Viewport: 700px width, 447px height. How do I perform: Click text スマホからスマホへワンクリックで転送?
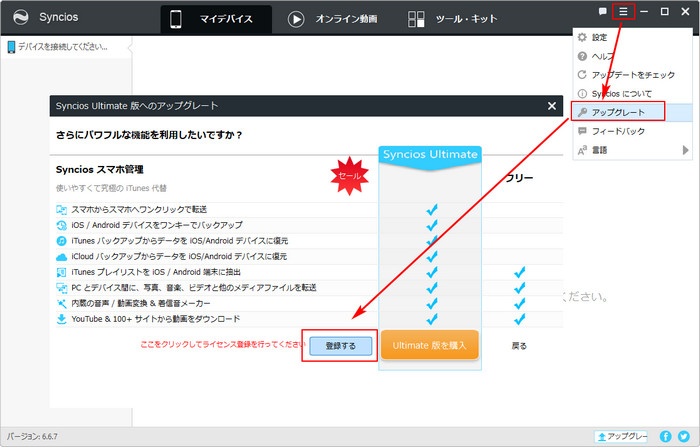(139, 209)
